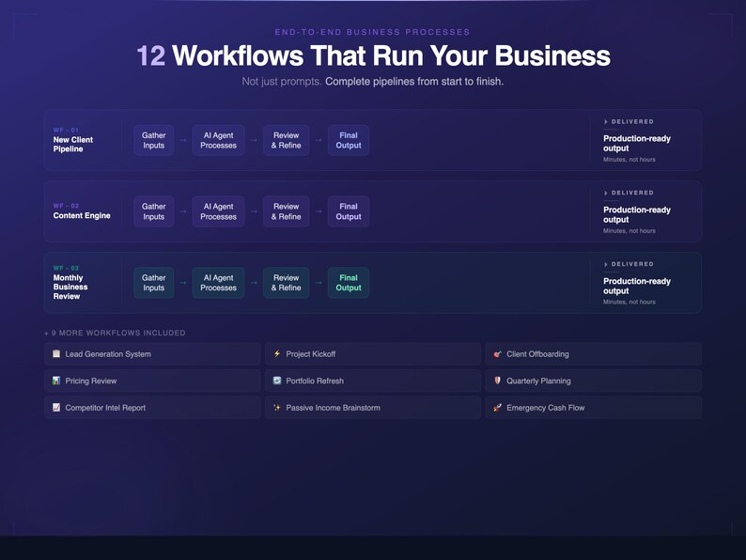Click the '+ 9 More Workflows Included' label
The height and width of the screenshot is (560, 746).
[x=115, y=333]
